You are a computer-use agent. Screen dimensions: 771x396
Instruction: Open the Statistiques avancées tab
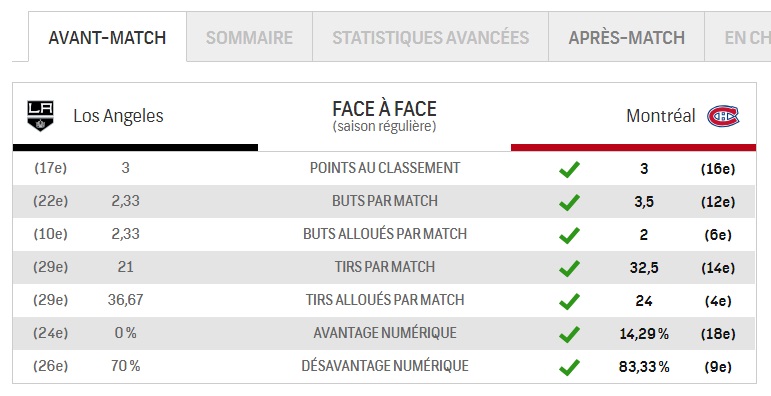click(430, 37)
